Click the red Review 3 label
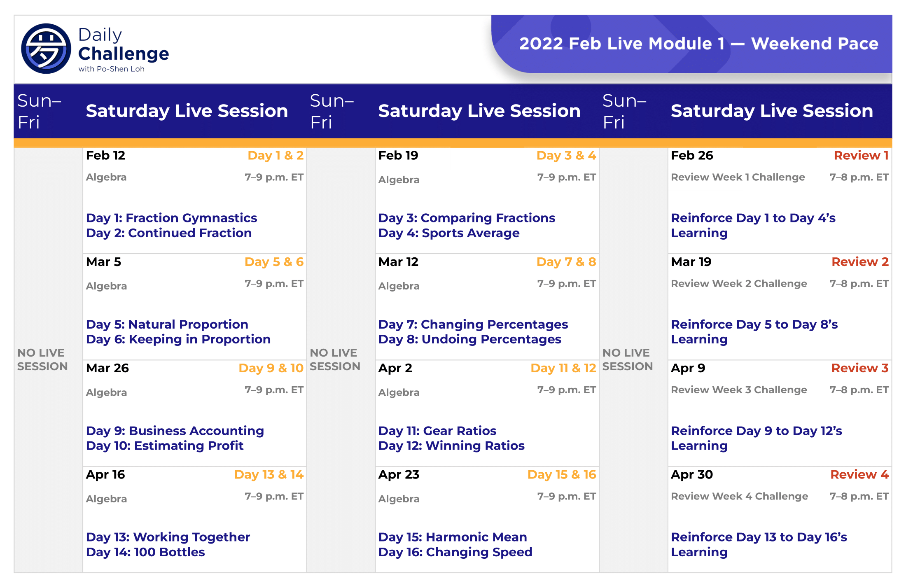Viewport: 906px width, 588px height. pyautogui.click(x=859, y=368)
